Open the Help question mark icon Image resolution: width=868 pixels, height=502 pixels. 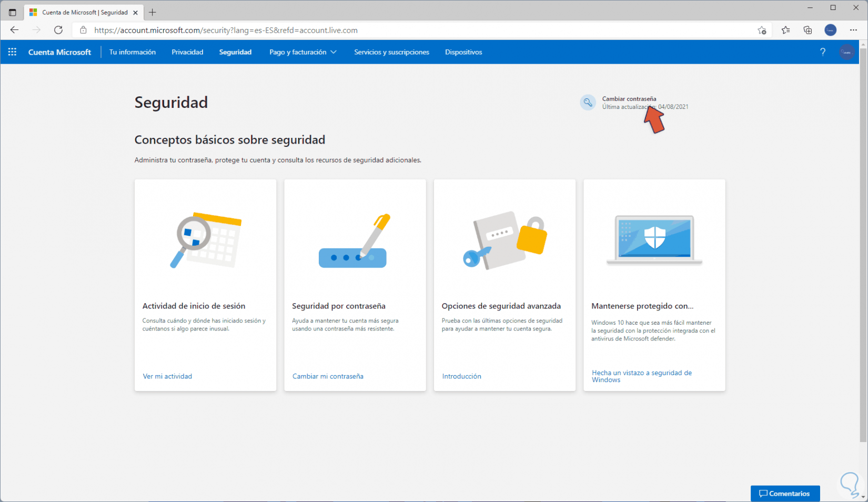coord(823,52)
